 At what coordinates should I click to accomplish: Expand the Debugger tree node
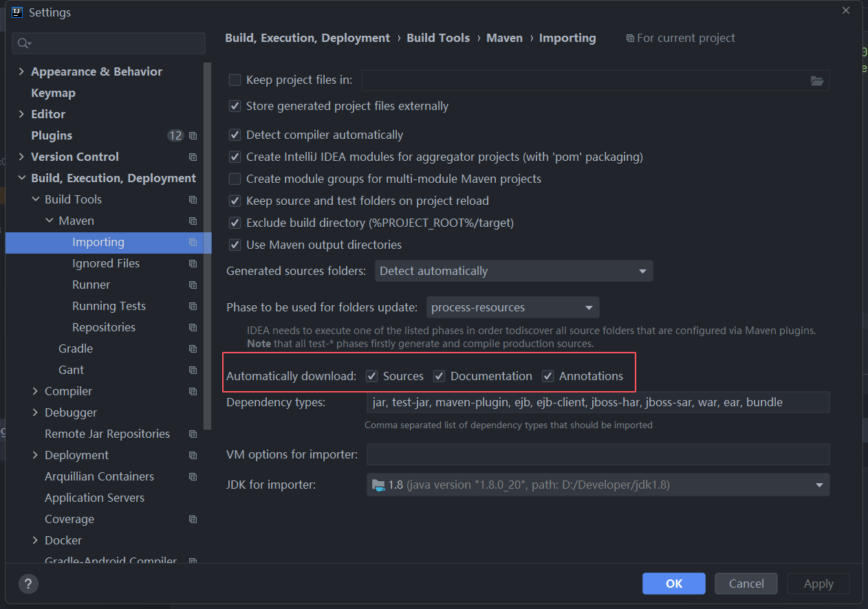[x=35, y=412]
